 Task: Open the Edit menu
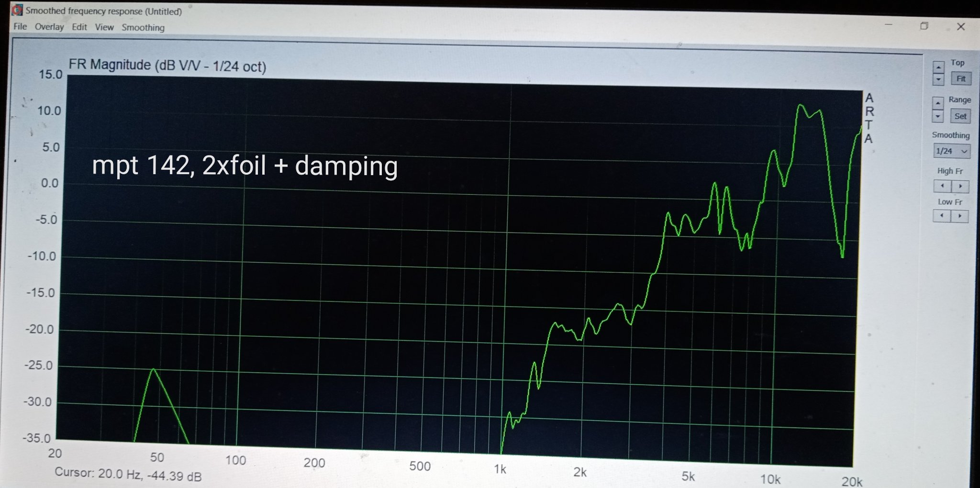tap(79, 27)
